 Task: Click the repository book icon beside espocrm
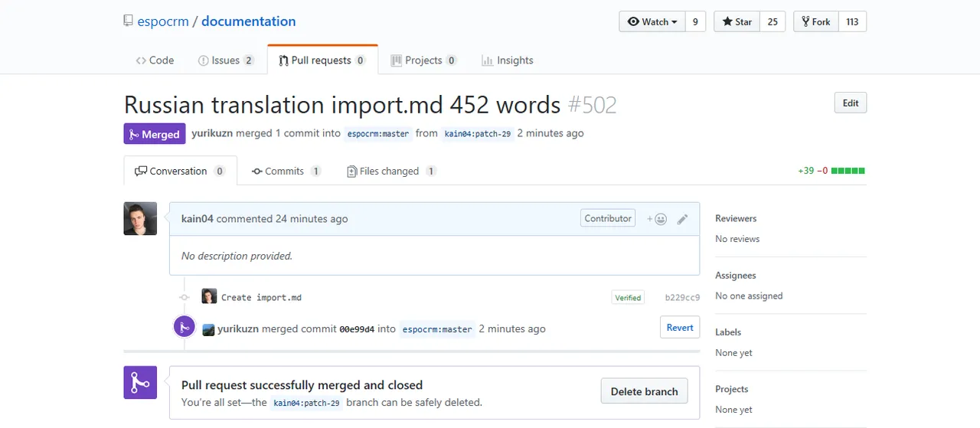(128, 21)
